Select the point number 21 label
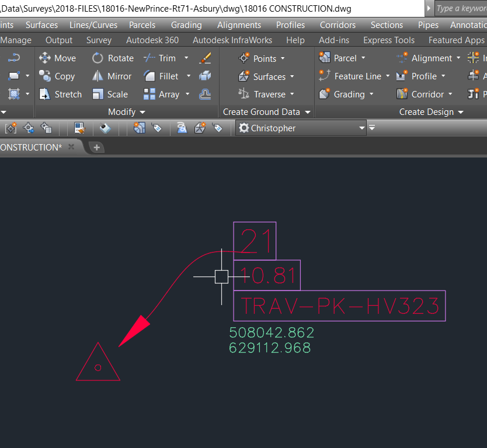Viewport: 487px width, 448px height. (x=255, y=241)
